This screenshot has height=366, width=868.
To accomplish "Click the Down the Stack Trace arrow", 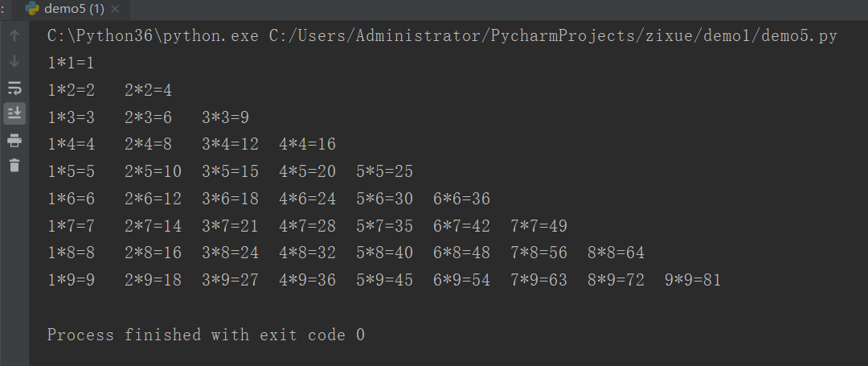I will [x=14, y=61].
